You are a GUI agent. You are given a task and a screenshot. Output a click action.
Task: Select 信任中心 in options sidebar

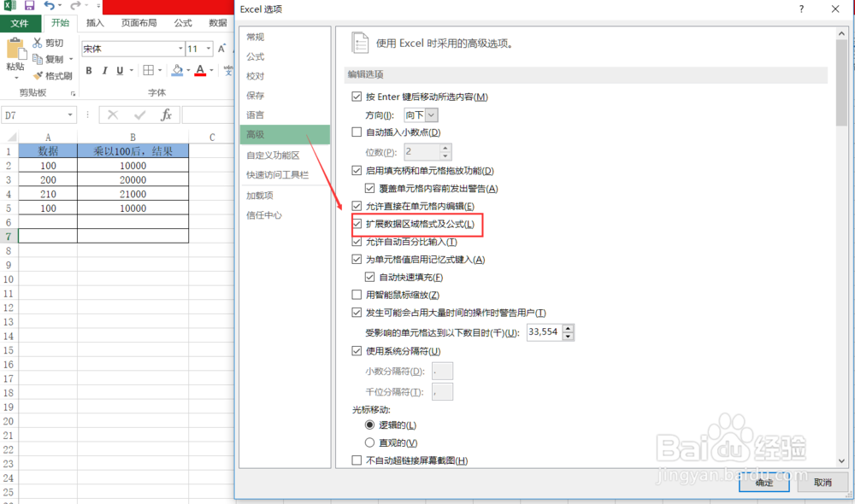pyautogui.click(x=285, y=215)
